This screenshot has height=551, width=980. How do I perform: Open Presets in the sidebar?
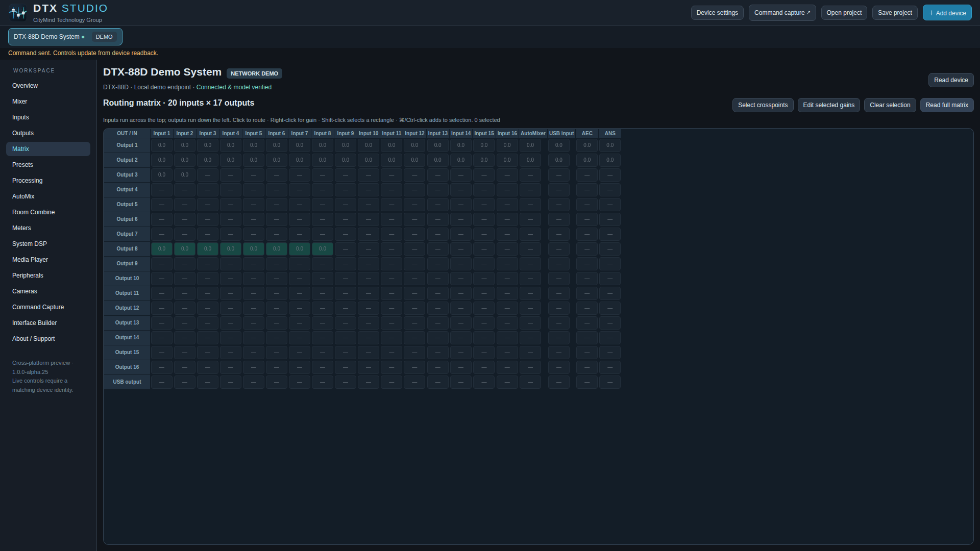(48, 165)
